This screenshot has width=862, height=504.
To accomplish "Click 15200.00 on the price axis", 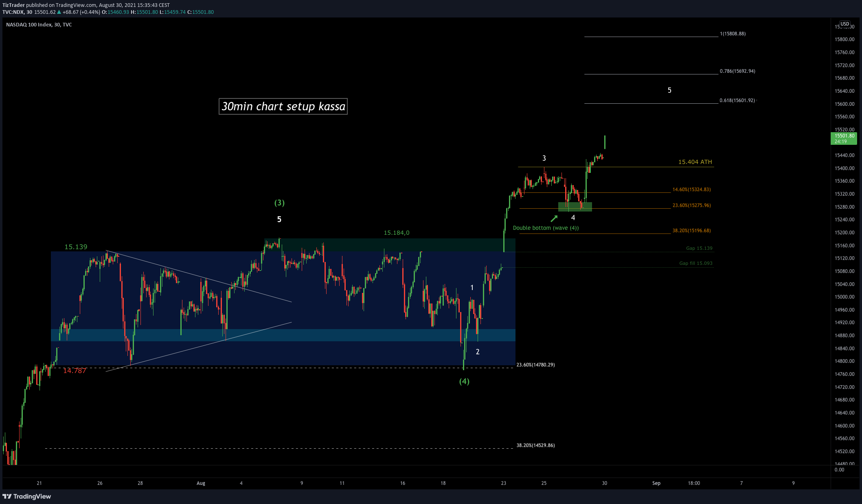I will [844, 233].
